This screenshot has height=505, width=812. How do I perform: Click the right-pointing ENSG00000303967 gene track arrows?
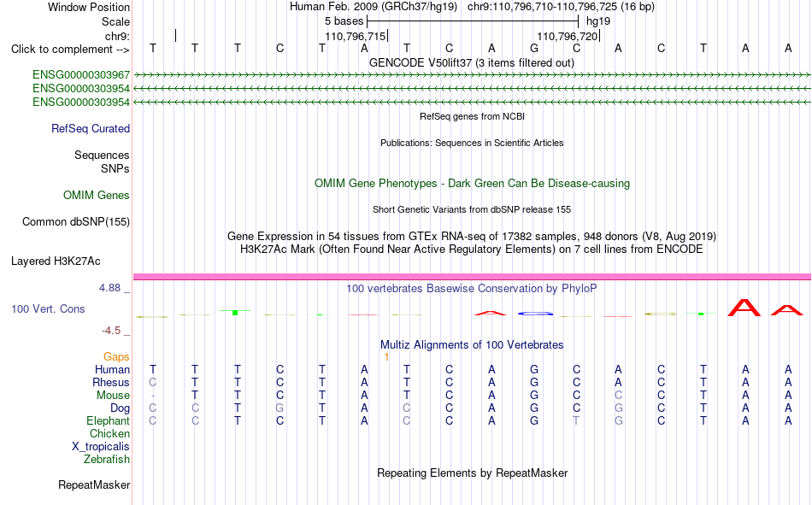[x=472, y=75]
